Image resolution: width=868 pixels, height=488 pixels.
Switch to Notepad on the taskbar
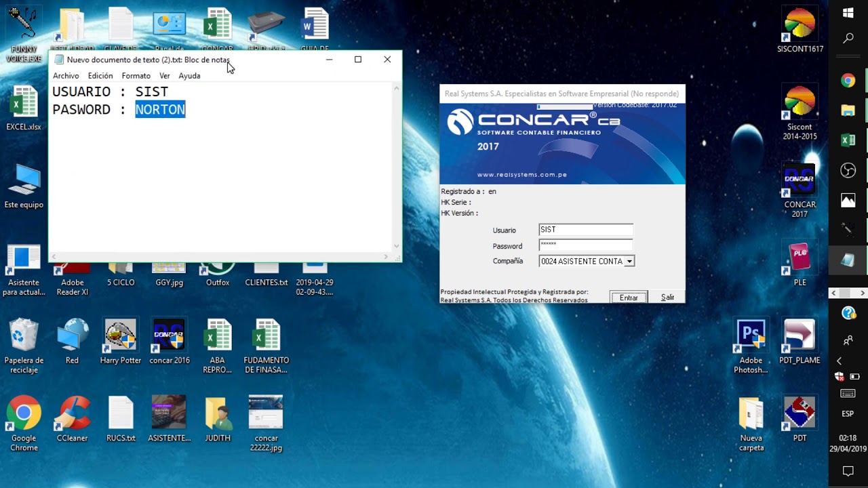click(848, 260)
